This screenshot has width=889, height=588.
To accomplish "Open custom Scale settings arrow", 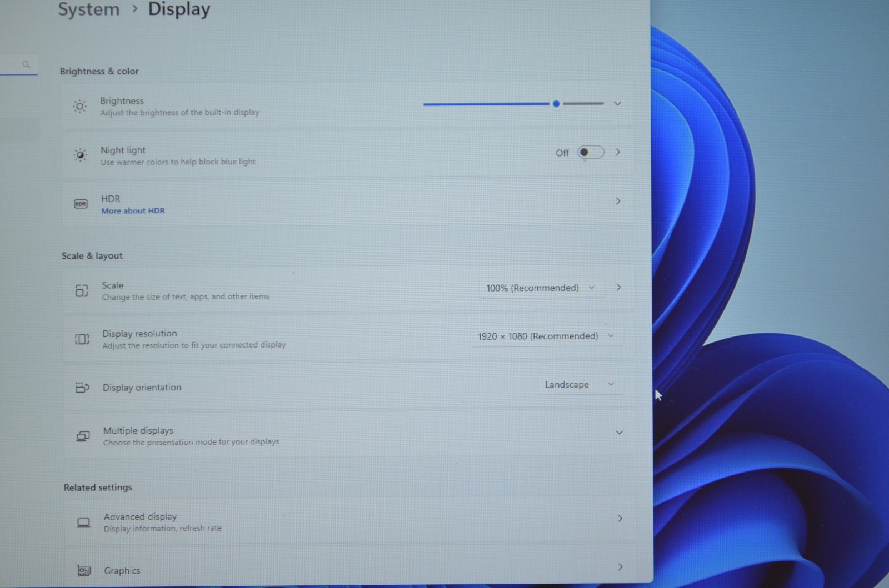I will coord(618,288).
